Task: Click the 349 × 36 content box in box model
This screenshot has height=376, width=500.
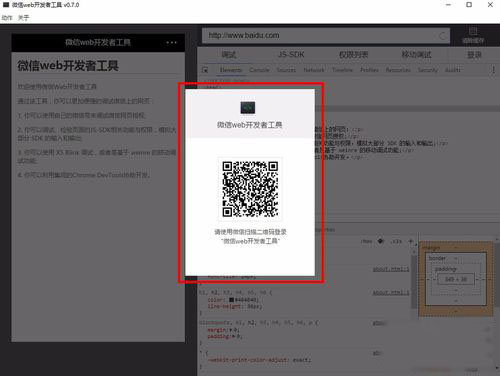Action: [456, 279]
